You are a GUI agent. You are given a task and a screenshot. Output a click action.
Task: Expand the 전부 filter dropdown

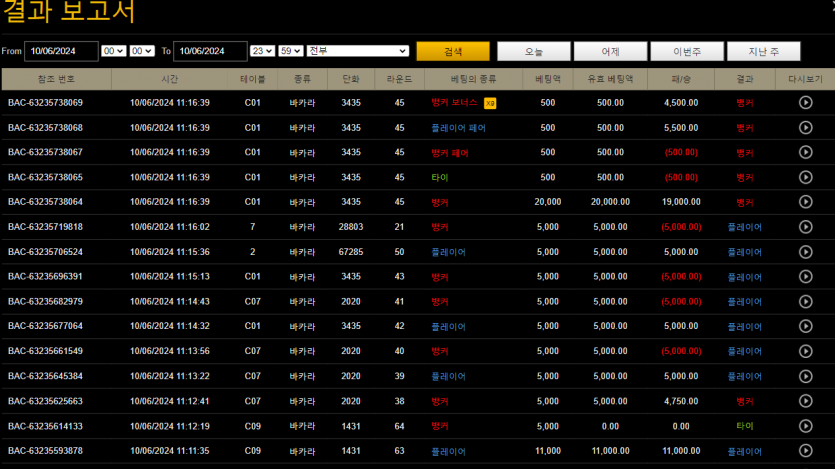coord(357,51)
